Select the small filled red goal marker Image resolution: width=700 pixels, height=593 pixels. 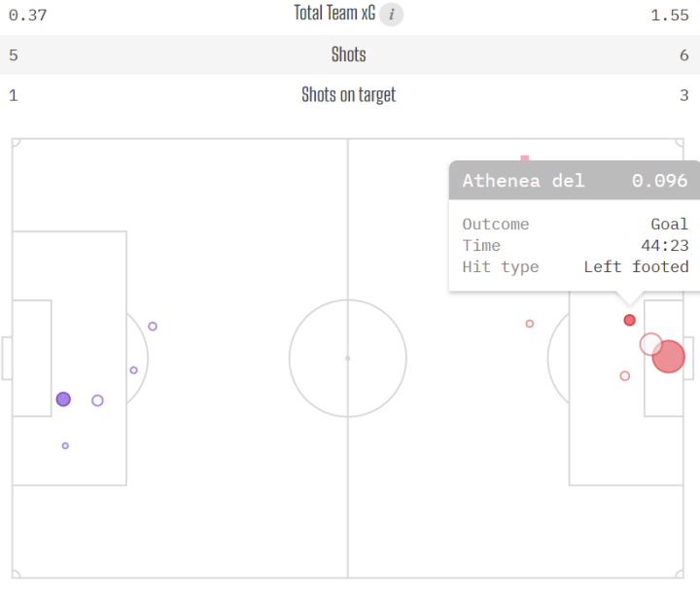[x=629, y=320]
